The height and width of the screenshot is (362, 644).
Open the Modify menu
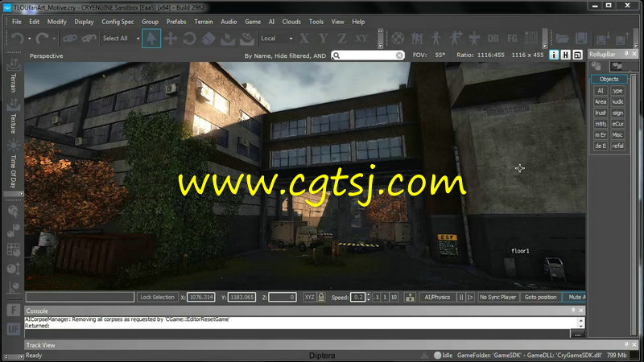click(x=56, y=22)
